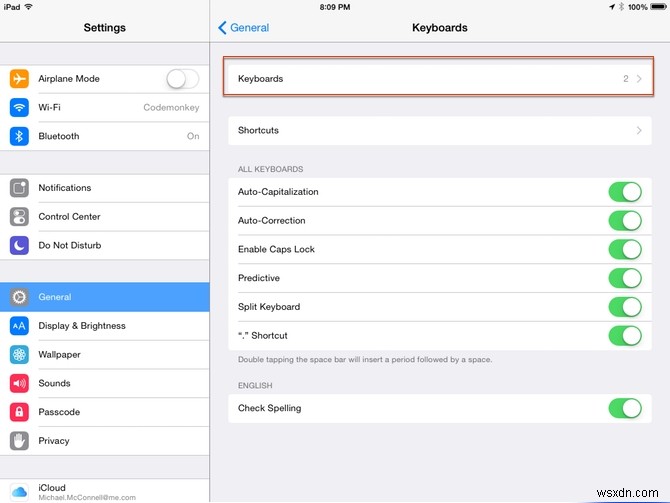Open Control Center settings

105,217
